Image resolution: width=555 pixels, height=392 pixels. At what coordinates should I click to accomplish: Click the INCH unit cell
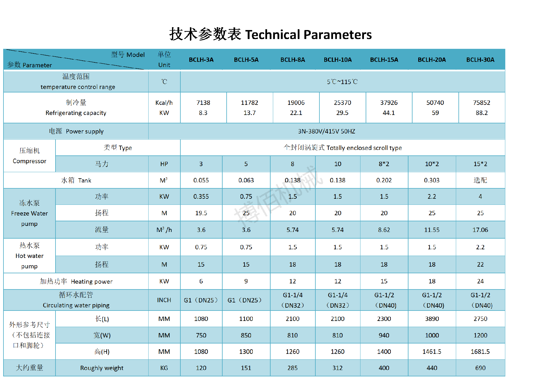point(164,300)
